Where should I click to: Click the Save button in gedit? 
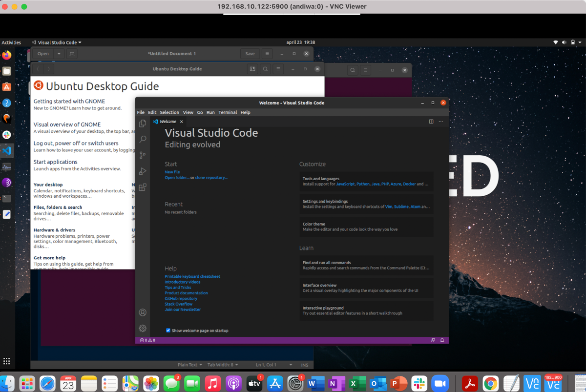[x=250, y=54]
